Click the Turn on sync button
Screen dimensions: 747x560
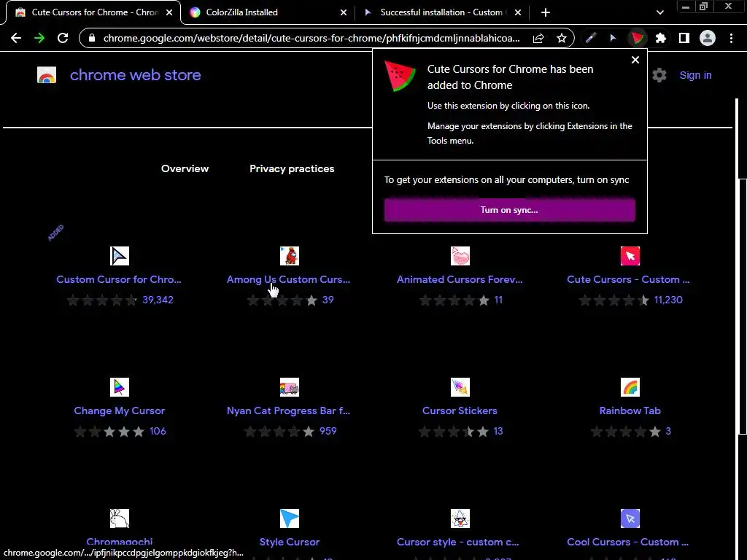(509, 210)
